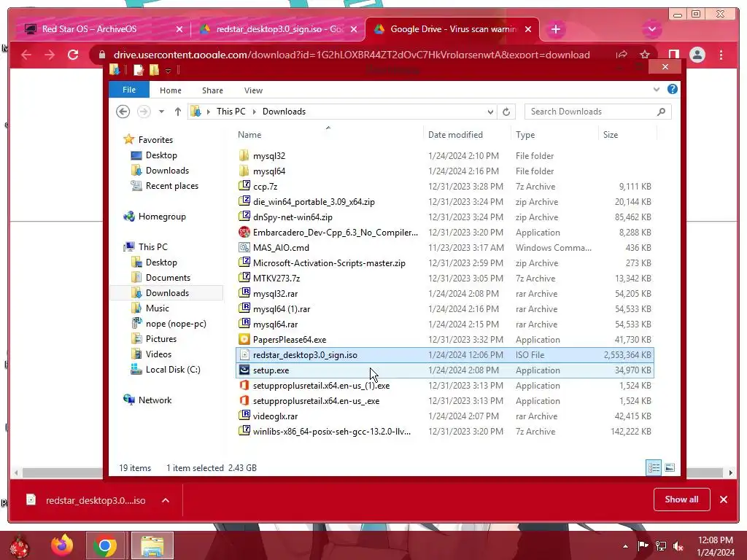The width and height of the screenshot is (747, 560).
Task: Select MAS_AIO.cmd script icon
Action: (x=244, y=248)
